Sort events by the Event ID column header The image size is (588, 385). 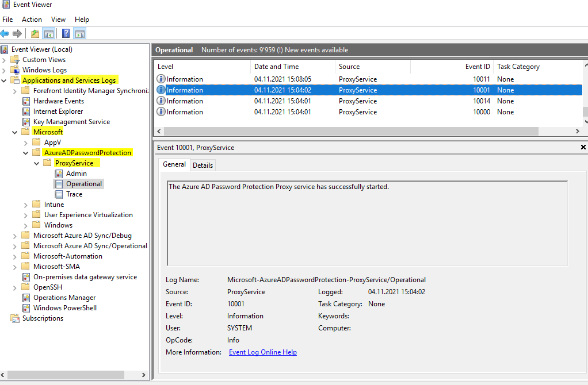(x=452, y=67)
